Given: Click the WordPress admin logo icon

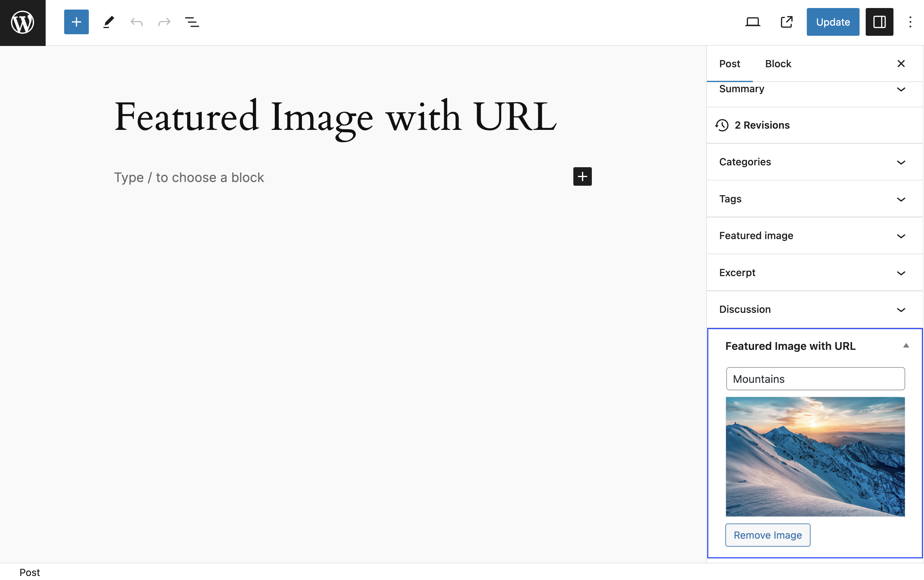Looking at the screenshot, I should coord(23,22).
